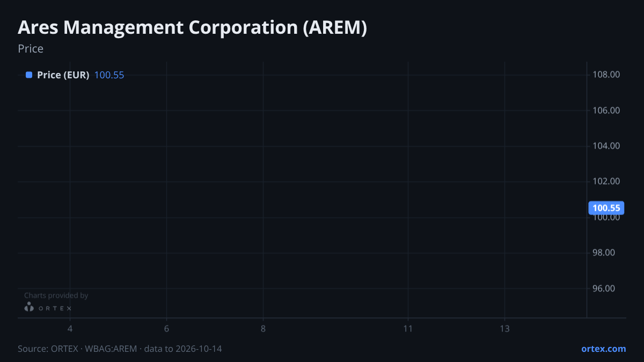Click the x-axis date label 8
This screenshot has height=362, width=644.
click(263, 329)
